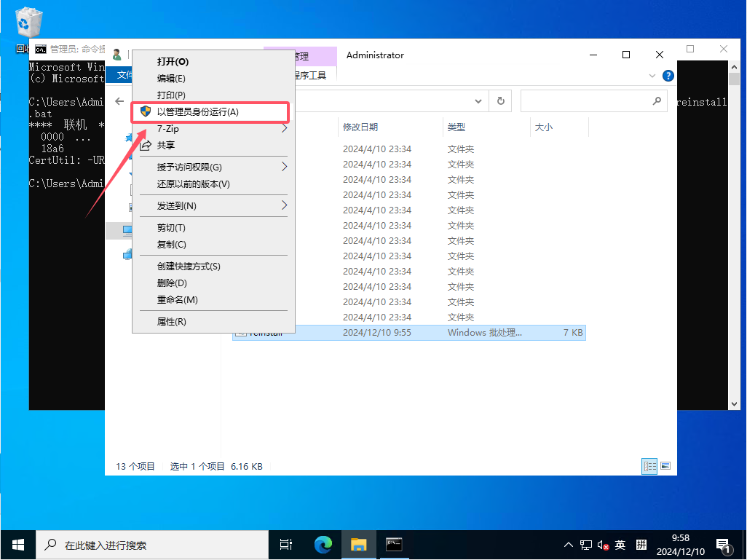Expand the 授予访问权限 submenu arrow
This screenshot has height=560, width=747.
point(285,167)
